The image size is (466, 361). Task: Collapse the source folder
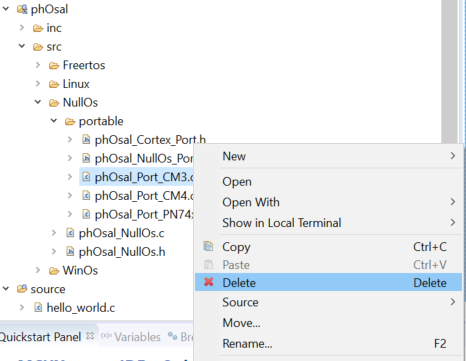point(6,289)
